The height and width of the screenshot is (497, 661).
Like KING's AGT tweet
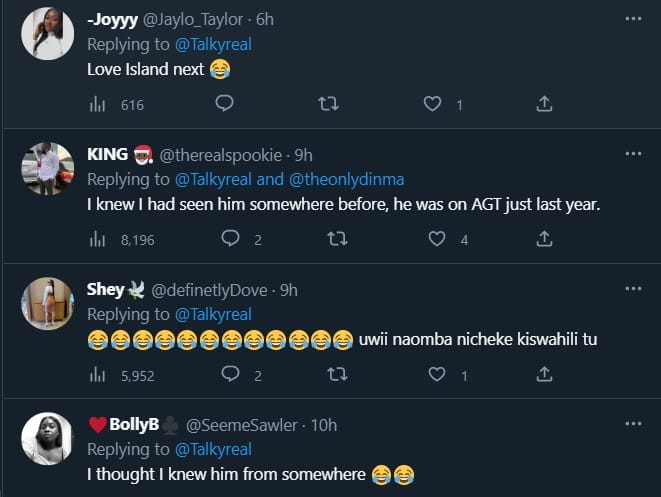(x=437, y=238)
